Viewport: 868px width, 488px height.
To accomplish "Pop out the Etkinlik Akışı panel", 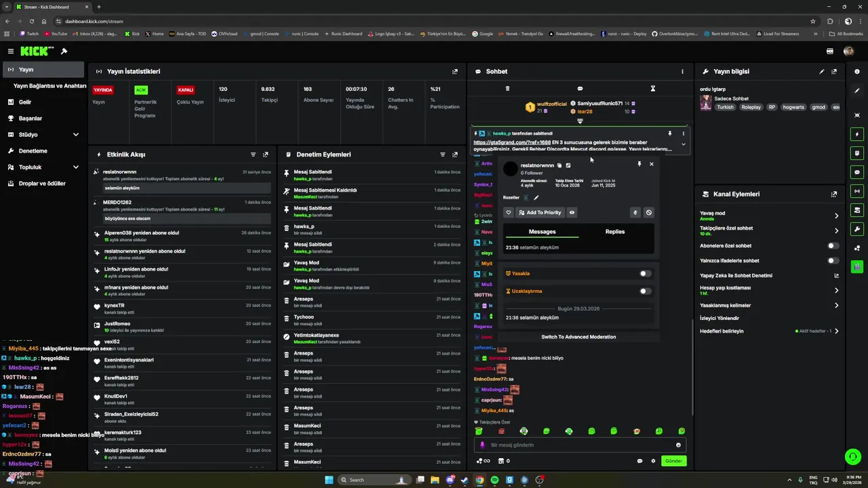I will [265, 155].
